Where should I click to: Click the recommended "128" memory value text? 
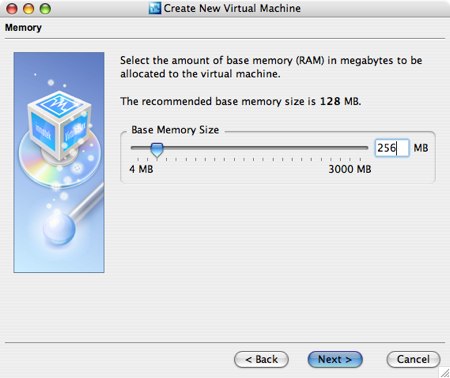(x=330, y=101)
